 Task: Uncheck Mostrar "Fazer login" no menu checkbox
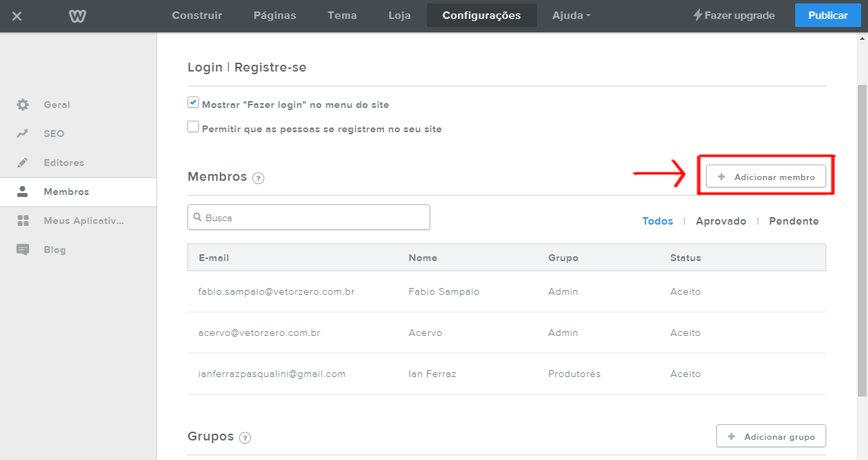coord(194,103)
